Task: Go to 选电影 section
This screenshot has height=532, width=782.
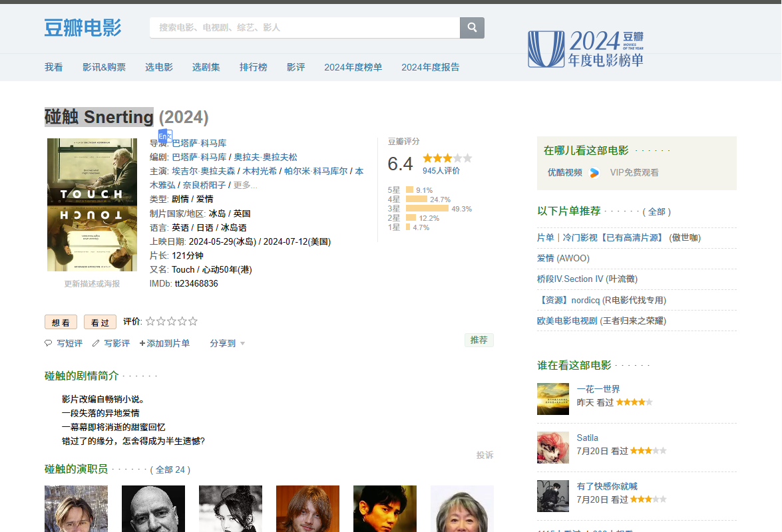Action: point(159,67)
